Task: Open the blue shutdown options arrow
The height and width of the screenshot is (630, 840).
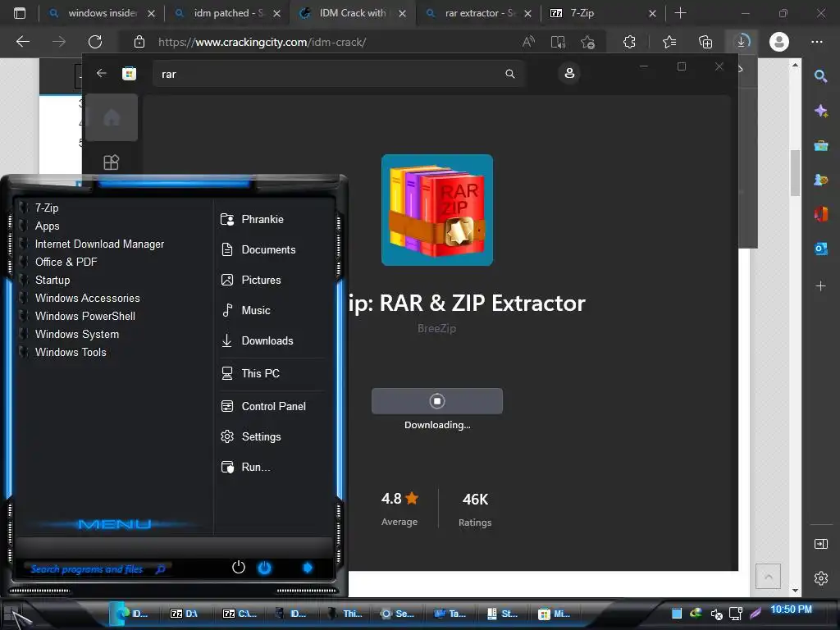Action: [x=308, y=568]
